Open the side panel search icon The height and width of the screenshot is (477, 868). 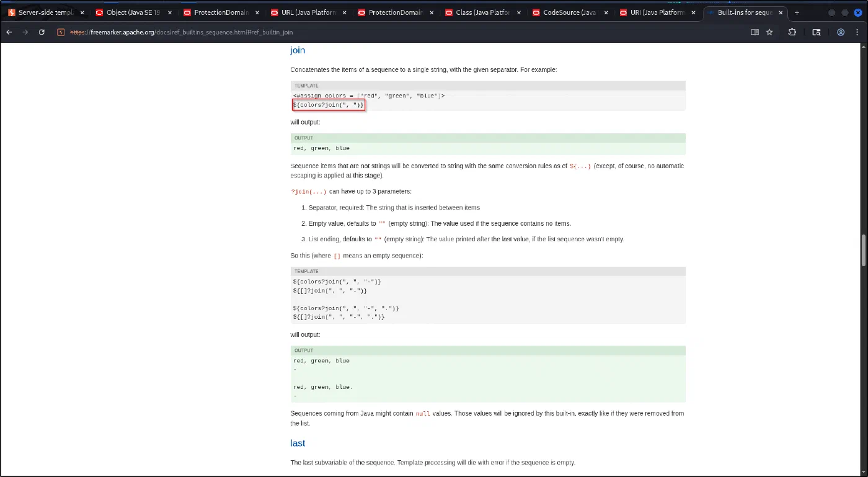click(817, 32)
